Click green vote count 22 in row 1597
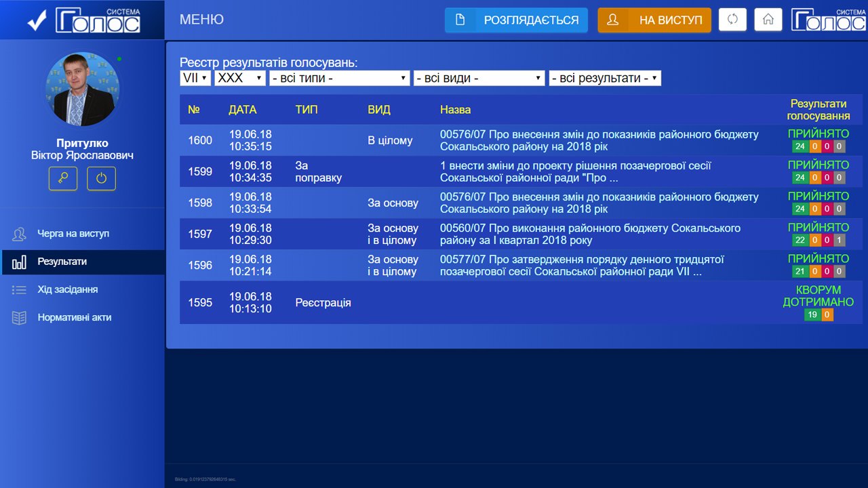Viewport: 868px width, 488px height. (x=800, y=240)
